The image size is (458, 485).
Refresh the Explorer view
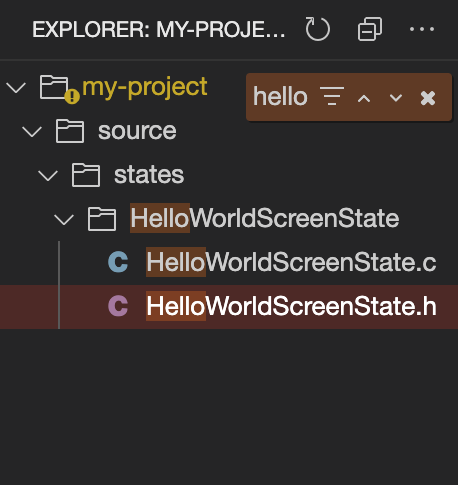[317, 29]
